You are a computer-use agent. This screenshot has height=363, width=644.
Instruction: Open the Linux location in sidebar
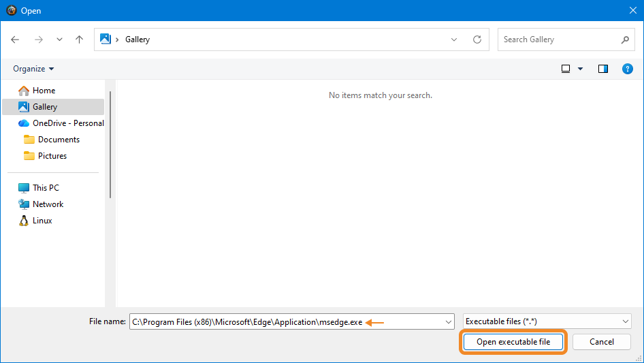tap(42, 221)
